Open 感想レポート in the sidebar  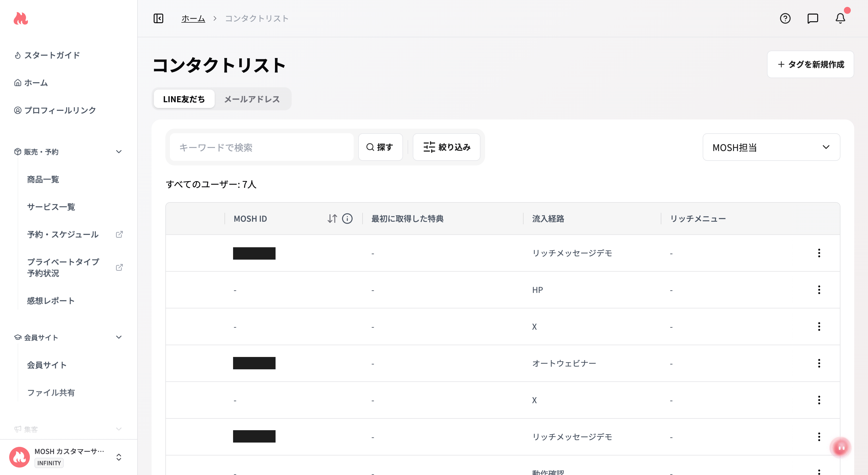click(51, 301)
